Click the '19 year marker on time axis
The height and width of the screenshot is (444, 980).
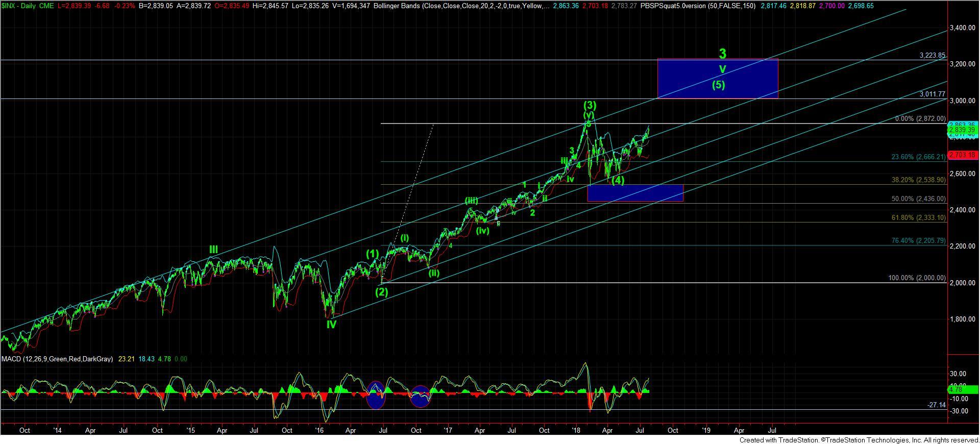point(706,430)
